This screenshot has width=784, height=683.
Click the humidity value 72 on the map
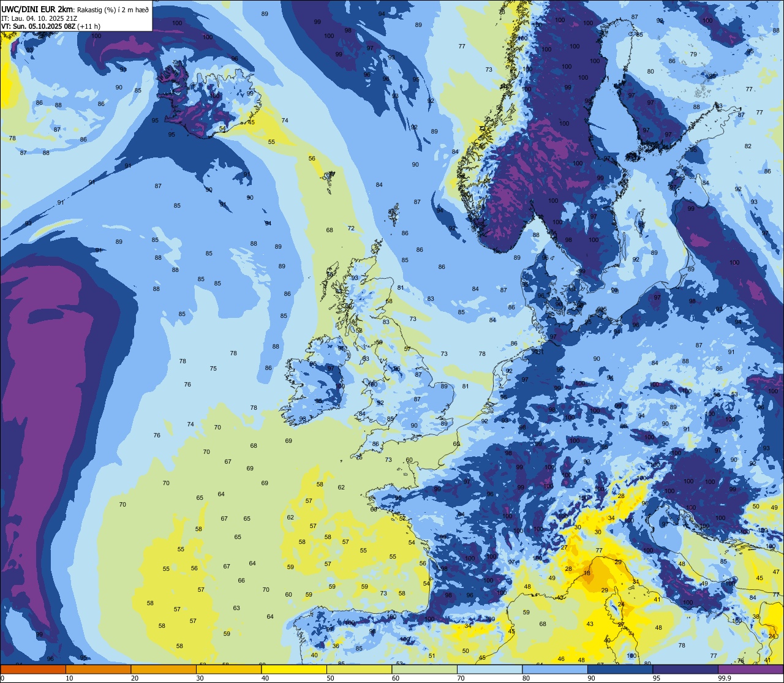pyautogui.click(x=351, y=228)
